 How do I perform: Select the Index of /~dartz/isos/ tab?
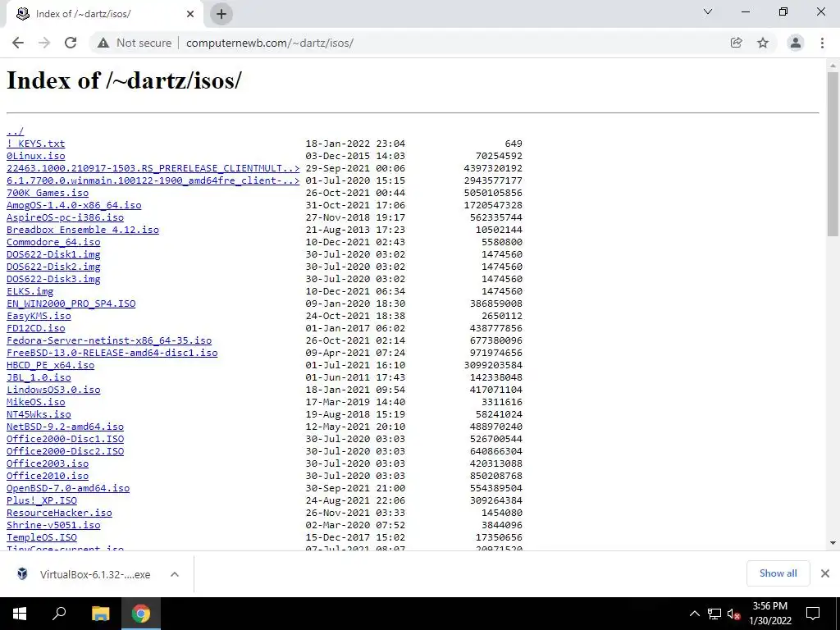click(x=104, y=14)
